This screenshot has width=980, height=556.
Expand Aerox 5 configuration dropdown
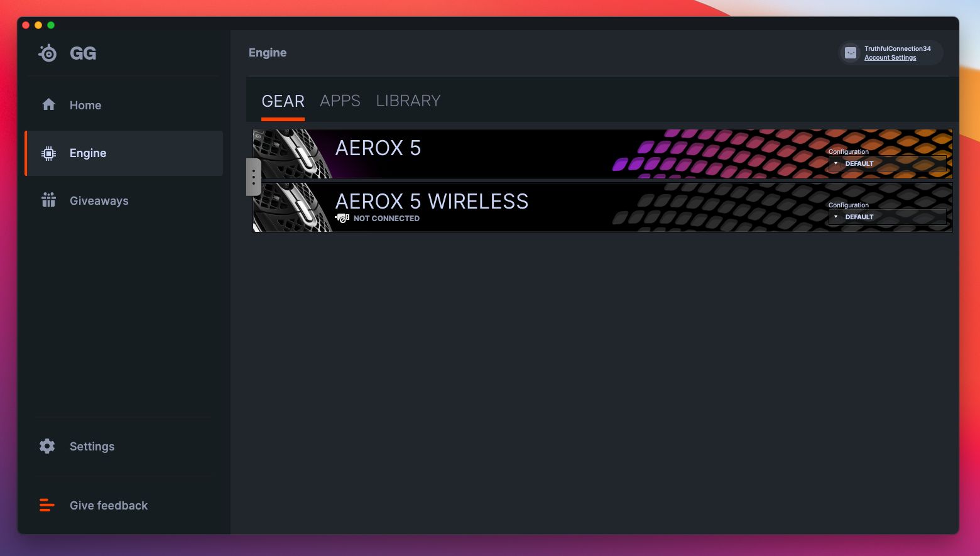tap(887, 163)
